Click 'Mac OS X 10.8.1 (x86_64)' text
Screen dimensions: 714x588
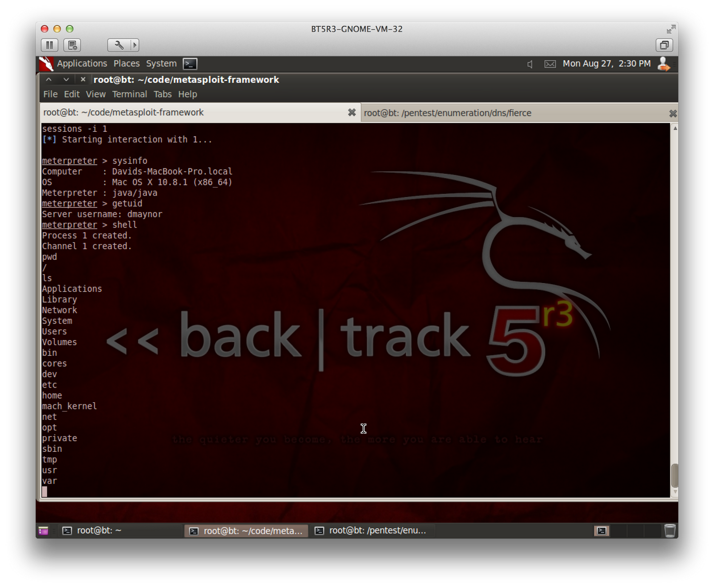point(172,182)
